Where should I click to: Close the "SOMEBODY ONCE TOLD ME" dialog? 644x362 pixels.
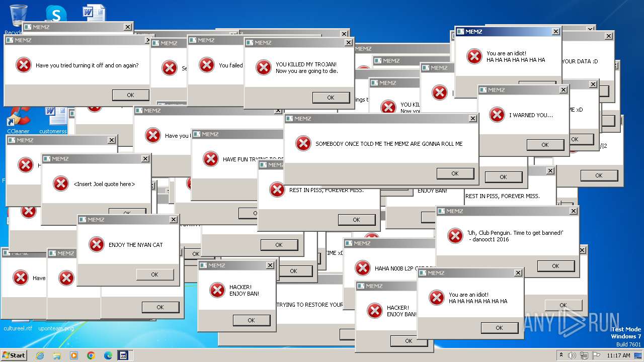pyautogui.click(x=472, y=119)
